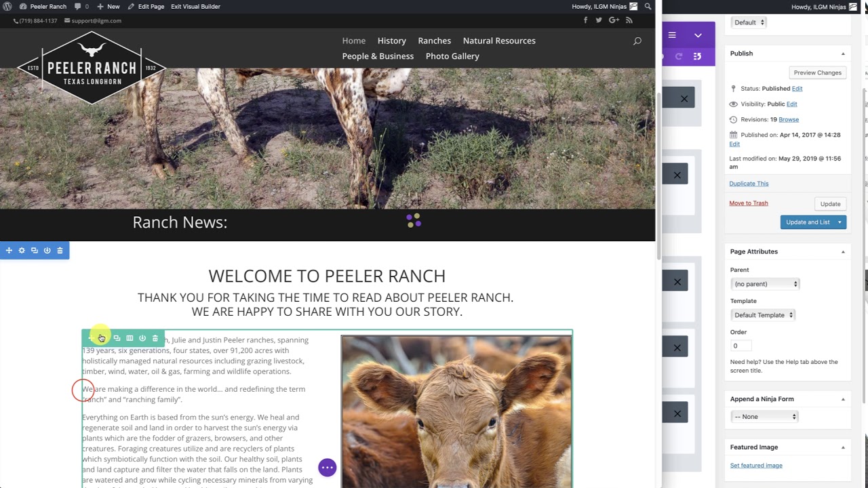Click the Move to Trash link
Image resolution: width=868 pixels, height=488 pixels.
[749, 203]
